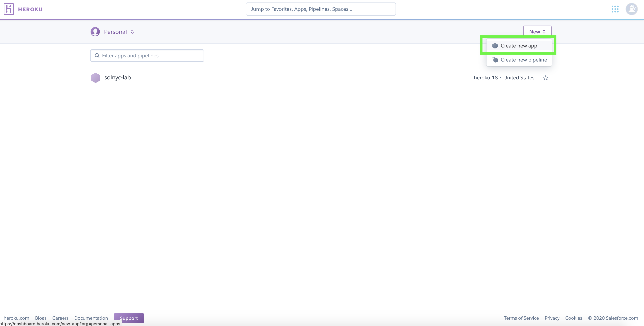Click the magnifier icon in the filter field

(x=97, y=56)
